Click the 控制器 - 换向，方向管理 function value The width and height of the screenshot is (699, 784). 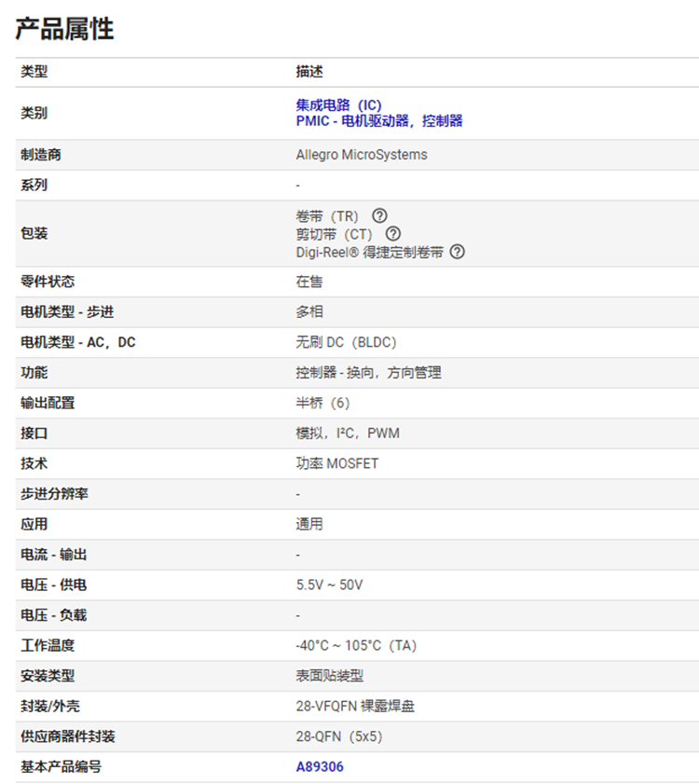pos(368,373)
